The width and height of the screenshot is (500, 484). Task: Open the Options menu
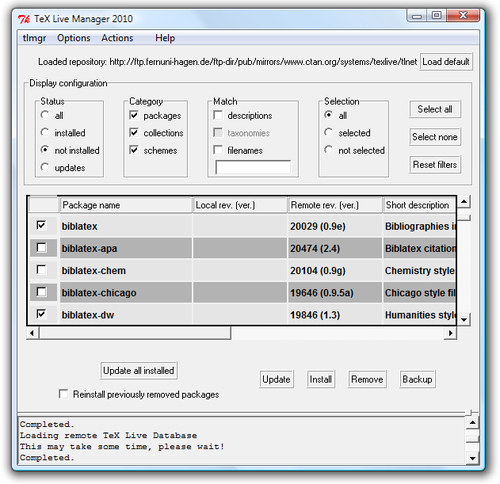point(74,38)
